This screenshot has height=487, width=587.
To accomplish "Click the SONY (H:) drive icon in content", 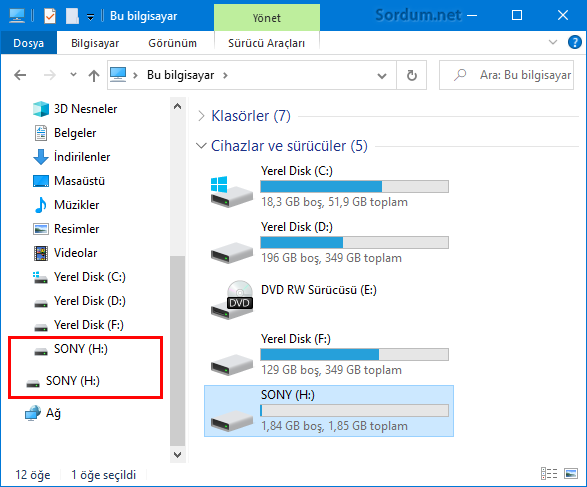I will click(231, 420).
